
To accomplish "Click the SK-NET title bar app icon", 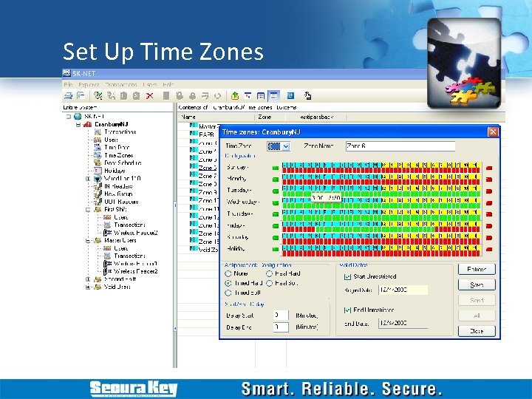I will [66, 72].
